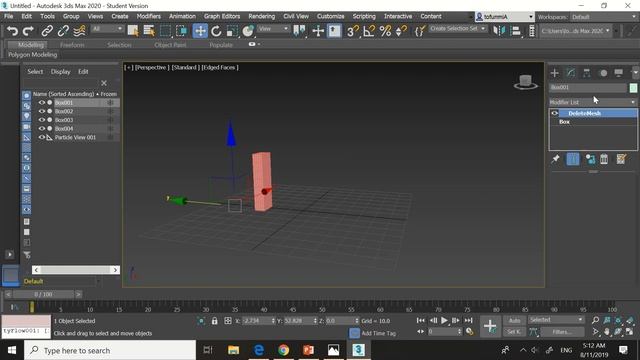640x360 pixels.
Task: Toggle the 3D Snaps icon
Action: [352, 31]
